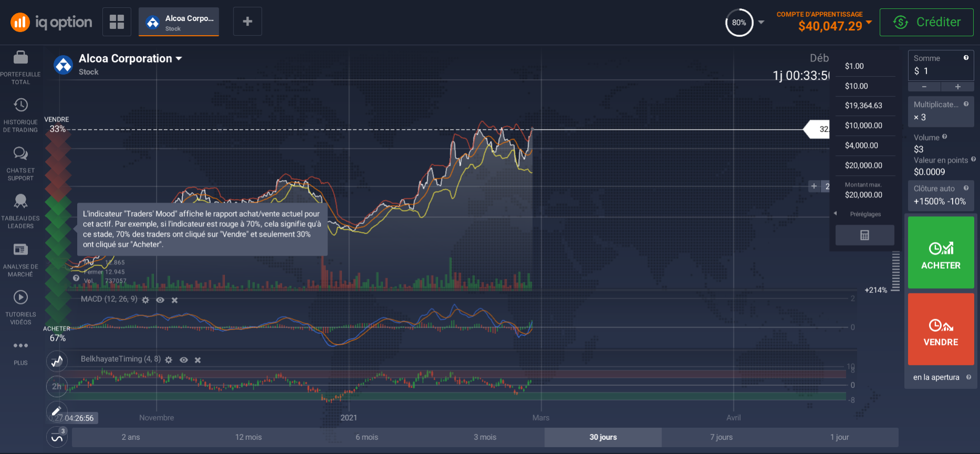Open Historique de Trading clock icon

pyautogui.click(x=20, y=105)
